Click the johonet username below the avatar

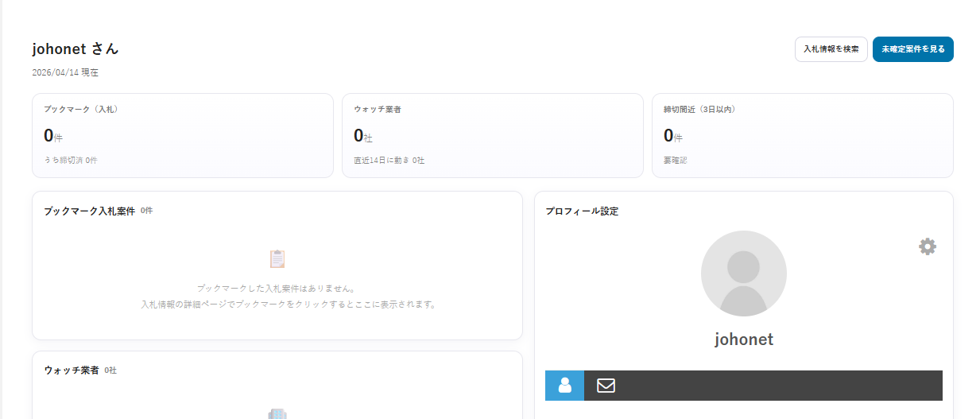click(743, 339)
